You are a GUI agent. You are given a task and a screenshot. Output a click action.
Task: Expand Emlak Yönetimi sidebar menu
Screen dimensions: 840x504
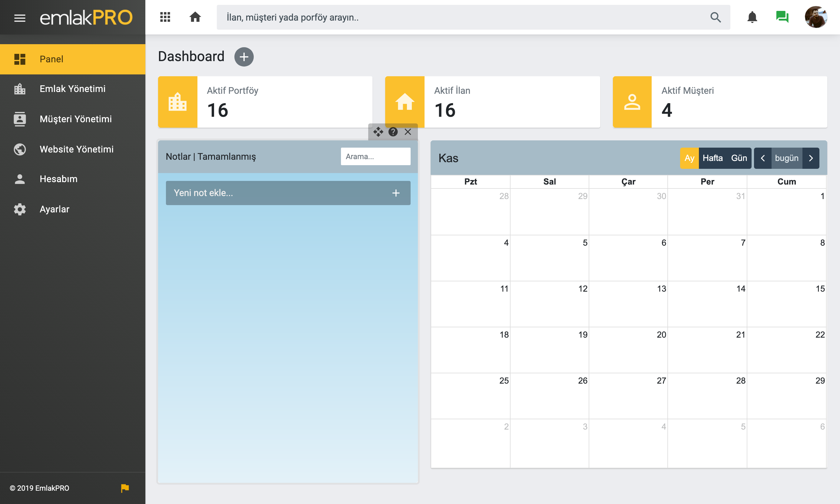[72, 89]
